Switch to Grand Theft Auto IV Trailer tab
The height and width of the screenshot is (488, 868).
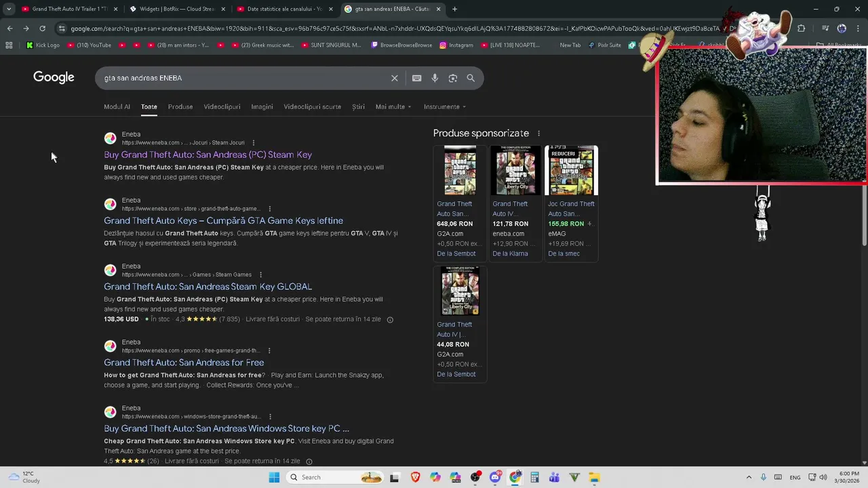pos(69,9)
